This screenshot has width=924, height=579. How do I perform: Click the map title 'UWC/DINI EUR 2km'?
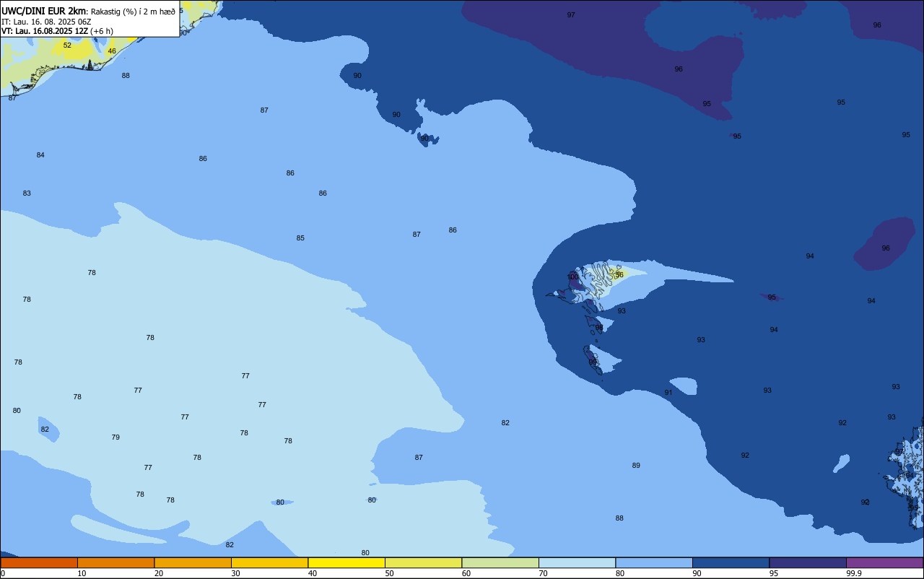(x=44, y=11)
